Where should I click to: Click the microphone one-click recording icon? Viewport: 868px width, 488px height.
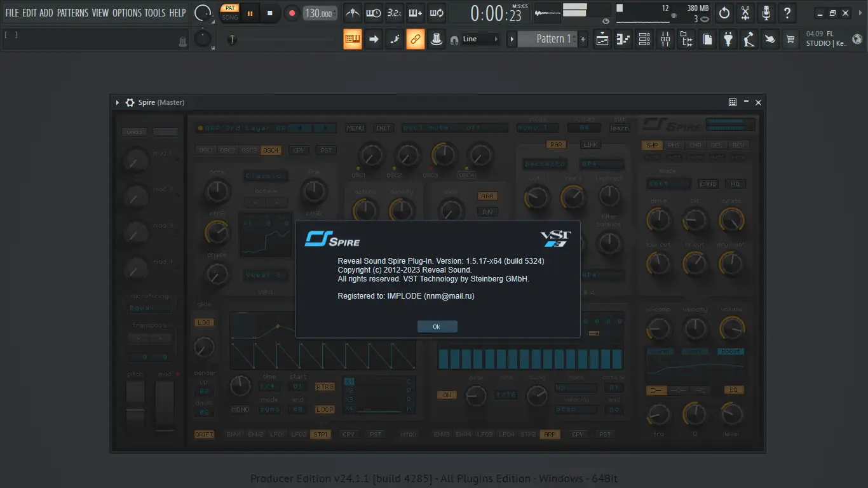tap(766, 13)
